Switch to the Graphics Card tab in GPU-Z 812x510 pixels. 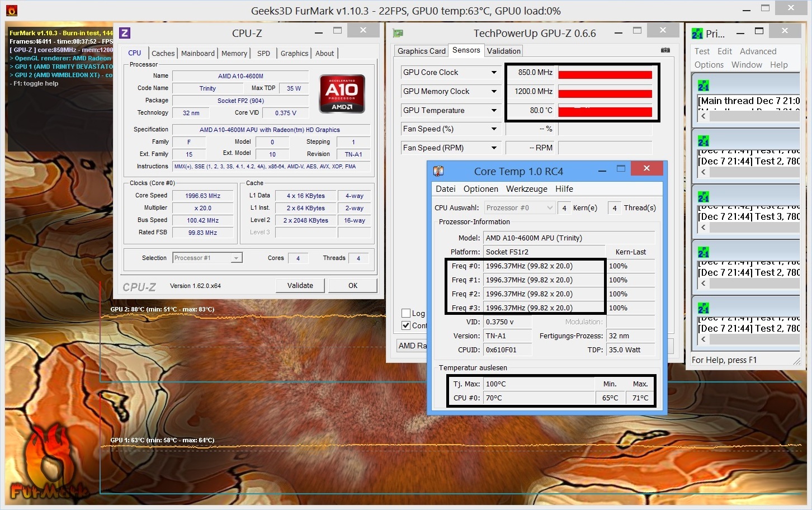point(422,51)
